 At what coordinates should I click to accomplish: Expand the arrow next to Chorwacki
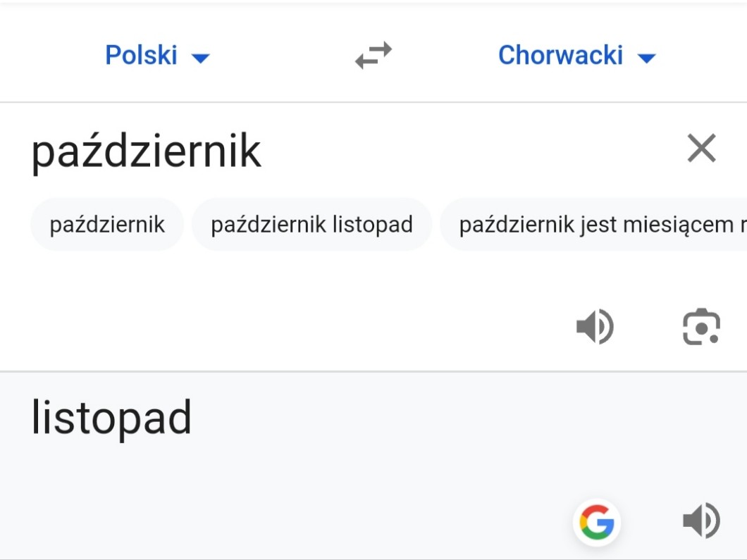646,58
